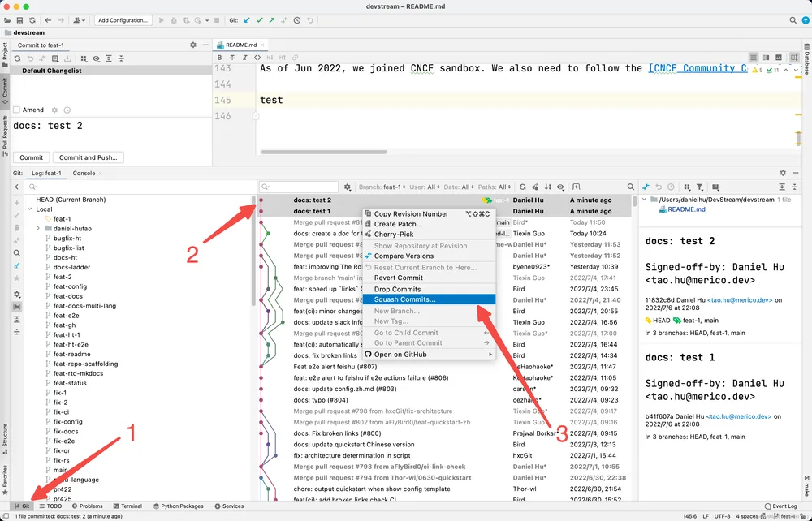812x521 pixels.
Task: Click the Synchronize reload icon in main toolbar
Action: pyautogui.click(x=32, y=20)
